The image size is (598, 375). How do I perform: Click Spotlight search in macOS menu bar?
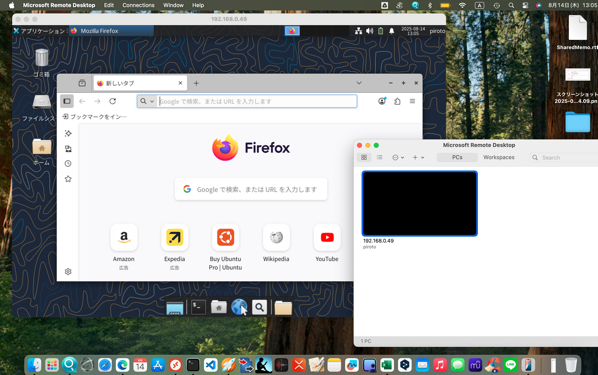point(511,5)
